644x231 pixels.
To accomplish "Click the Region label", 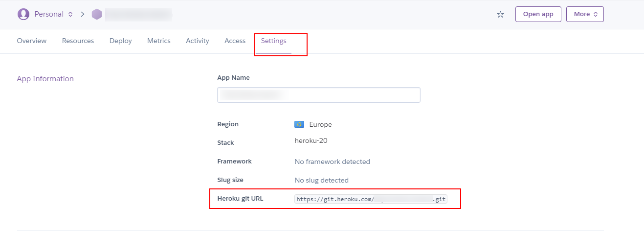I will coord(228,124).
